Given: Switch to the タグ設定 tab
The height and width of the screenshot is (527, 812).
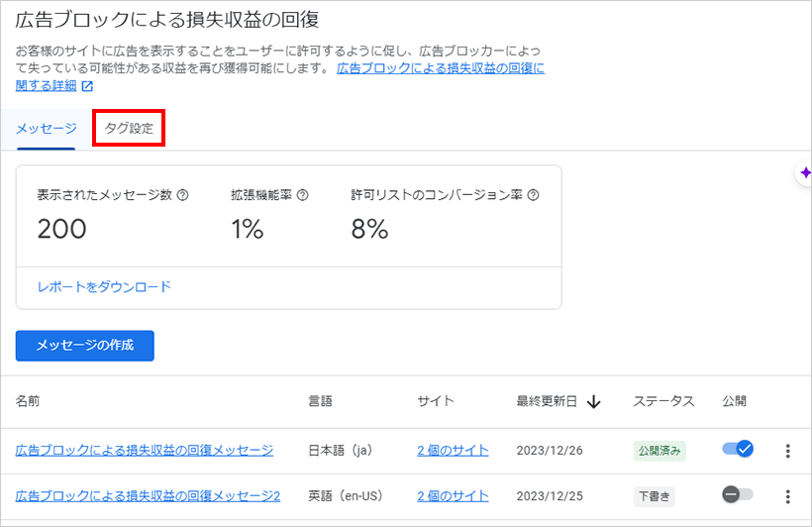Looking at the screenshot, I should pos(129,128).
